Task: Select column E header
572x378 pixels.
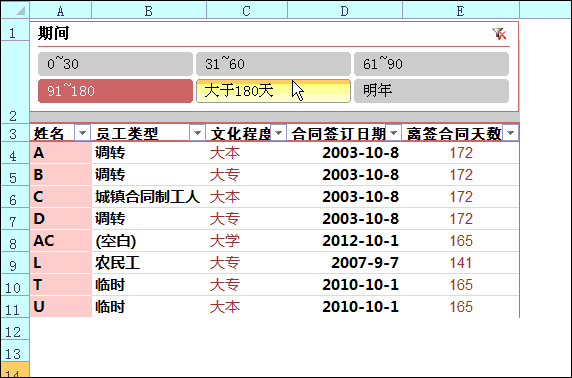Action: [x=461, y=11]
